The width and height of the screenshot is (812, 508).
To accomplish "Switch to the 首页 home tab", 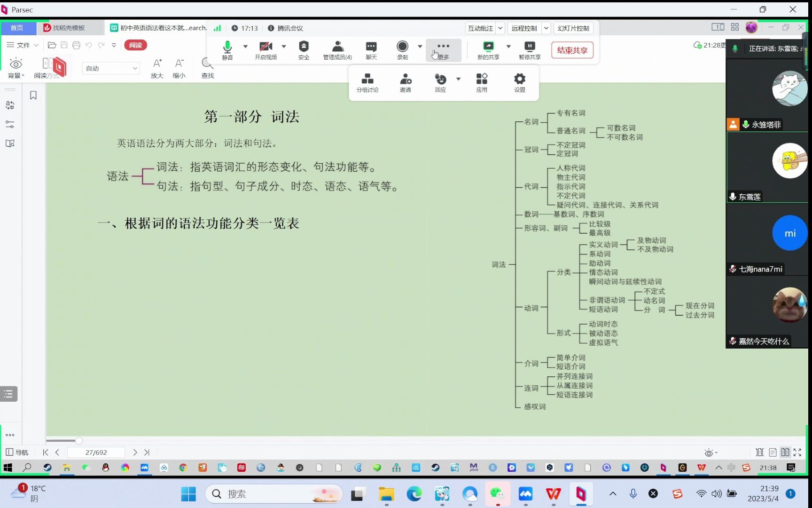I will point(17,28).
